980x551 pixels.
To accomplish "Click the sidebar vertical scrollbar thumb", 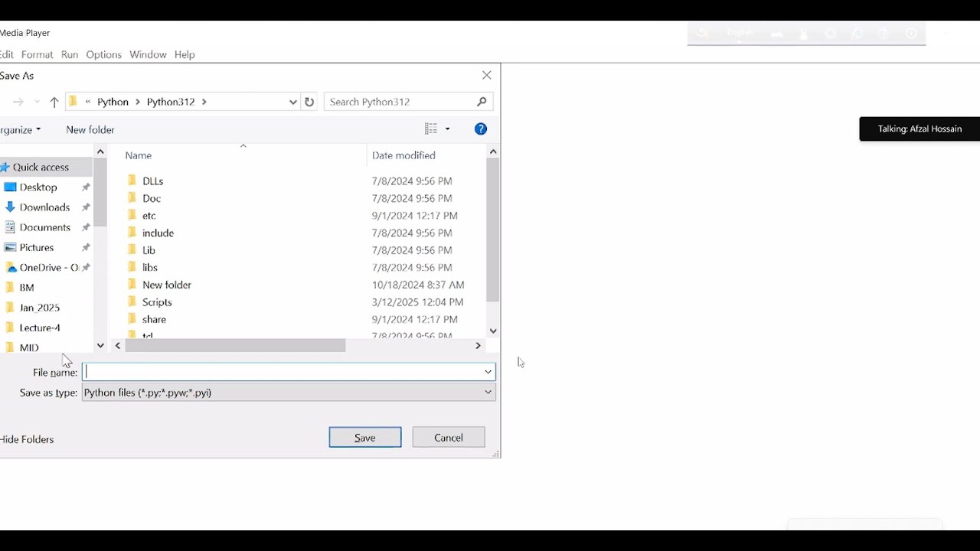I will [x=100, y=192].
